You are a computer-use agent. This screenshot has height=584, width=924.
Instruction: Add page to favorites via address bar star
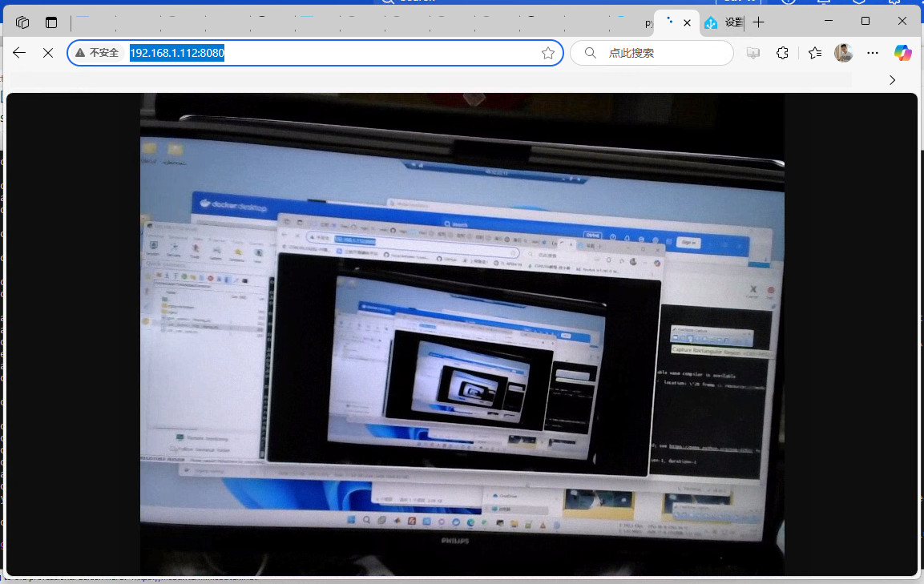pyautogui.click(x=548, y=53)
